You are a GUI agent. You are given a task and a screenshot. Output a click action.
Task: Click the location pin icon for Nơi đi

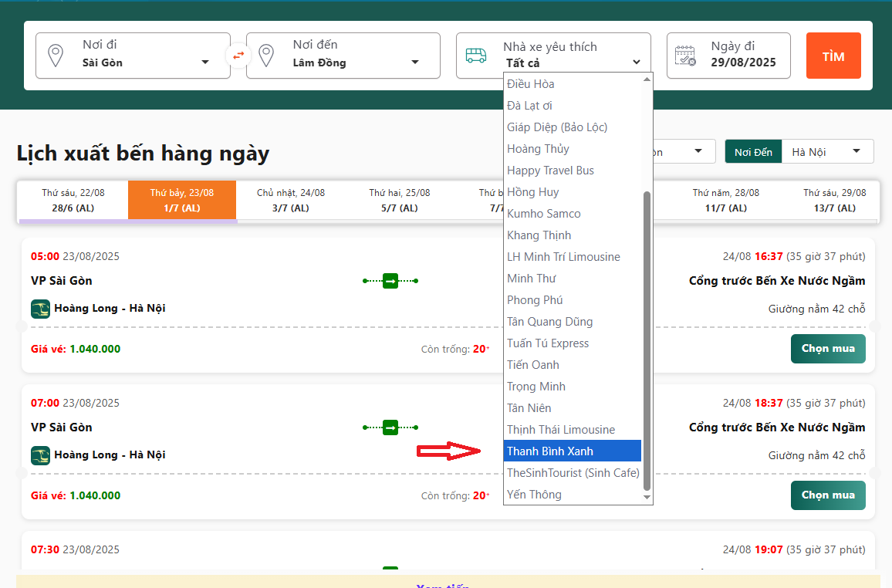tap(56, 56)
